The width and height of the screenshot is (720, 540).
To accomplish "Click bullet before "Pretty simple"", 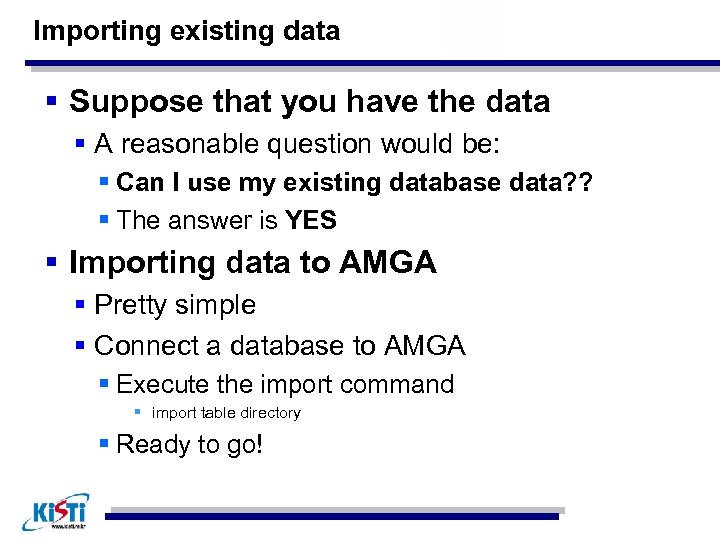I will (x=80, y=306).
